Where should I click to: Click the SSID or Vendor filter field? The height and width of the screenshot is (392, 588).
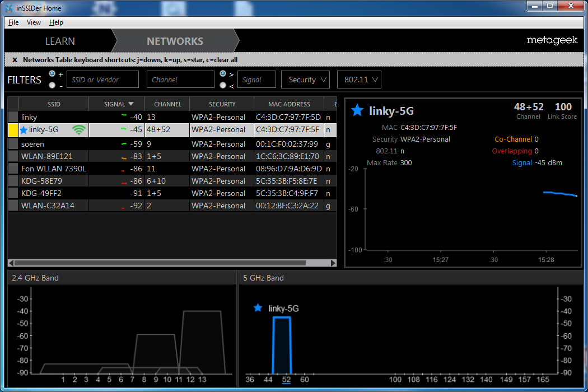coord(102,80)
